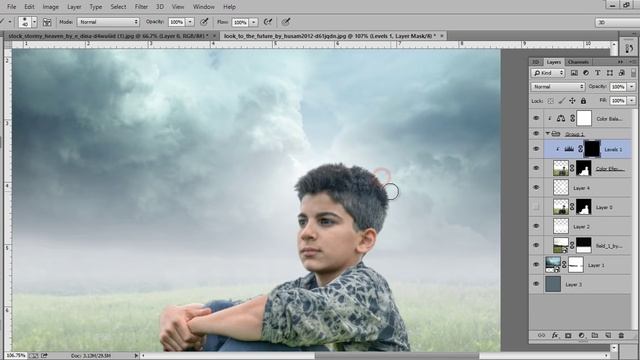Viewport: 640px width, 360px height.
Task: Create new fill or adjustment layer icon
Action: click(581, 335)
